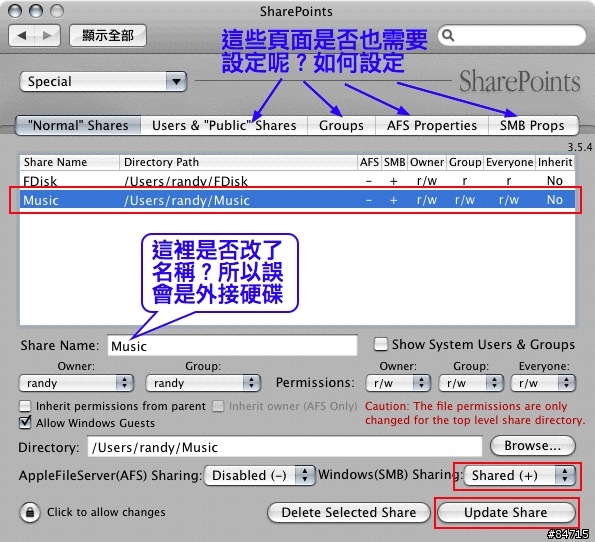The height and width of the screenshot is (542, 595).
Task: Sort by Share Name column header
Action: click(x=69, y=162)
